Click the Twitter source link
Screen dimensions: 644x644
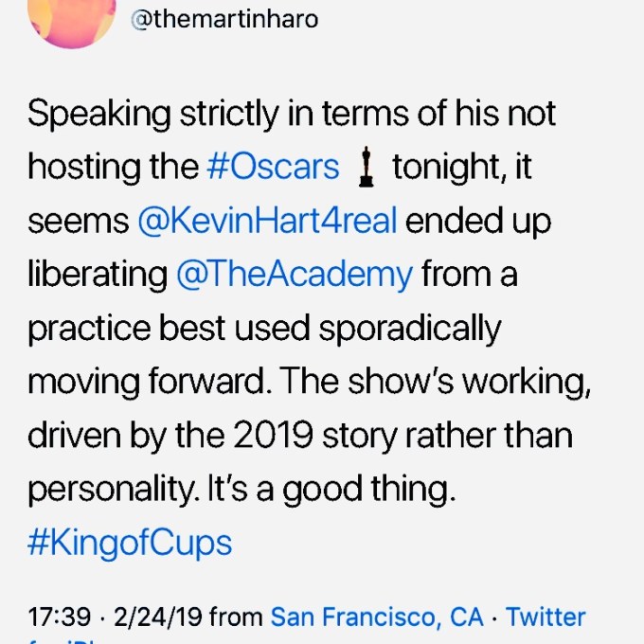(x=546, y=617)
